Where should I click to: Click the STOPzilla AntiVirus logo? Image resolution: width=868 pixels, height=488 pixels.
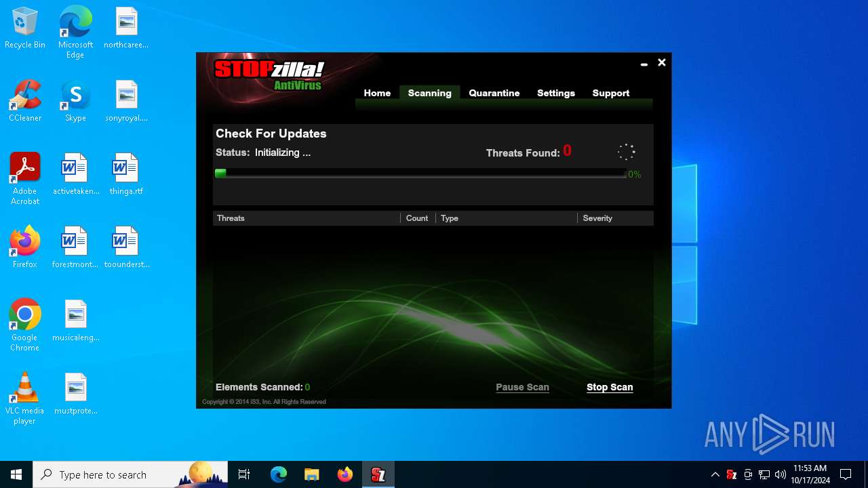[x=269, y=75]
